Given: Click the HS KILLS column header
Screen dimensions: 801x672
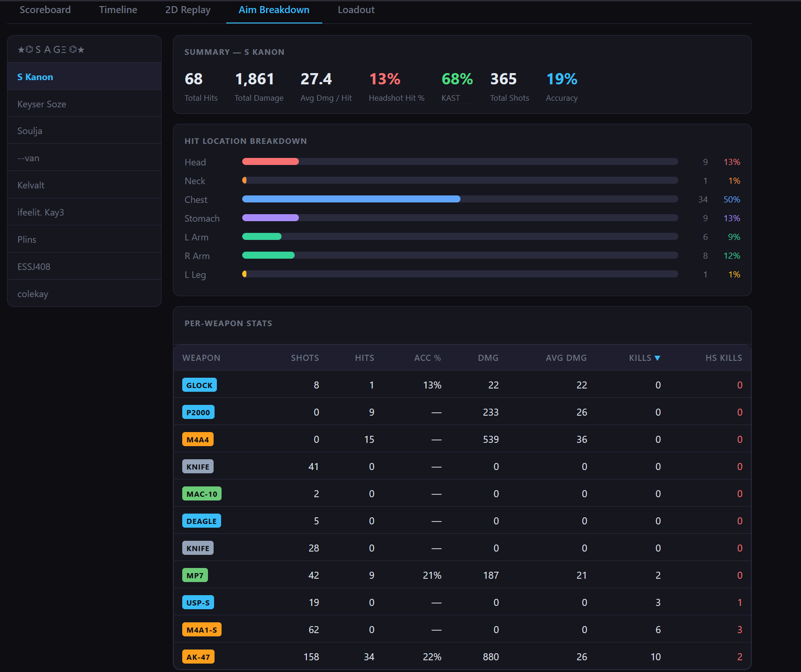Looking at the screenshot, I should 724,358.
